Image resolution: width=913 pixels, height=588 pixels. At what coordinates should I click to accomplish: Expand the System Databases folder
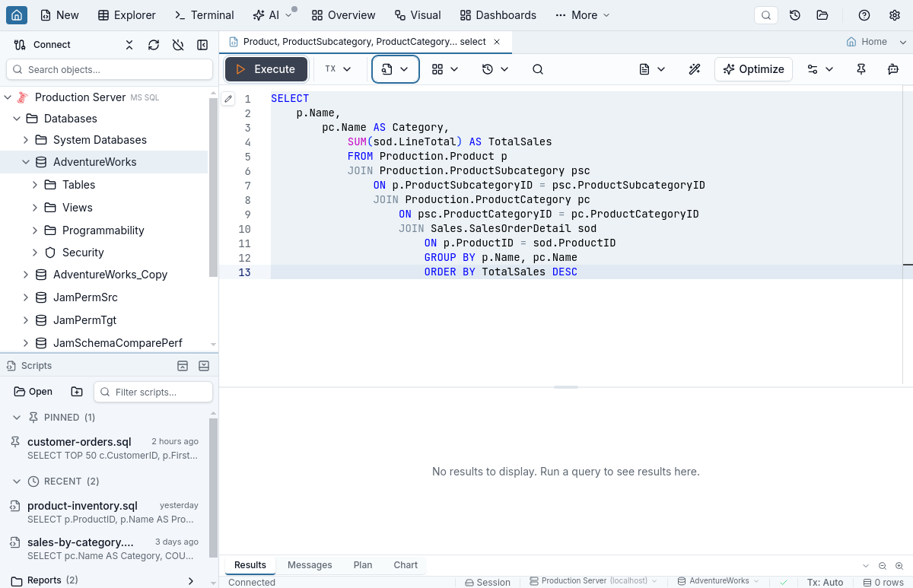(x=26, y=140)
